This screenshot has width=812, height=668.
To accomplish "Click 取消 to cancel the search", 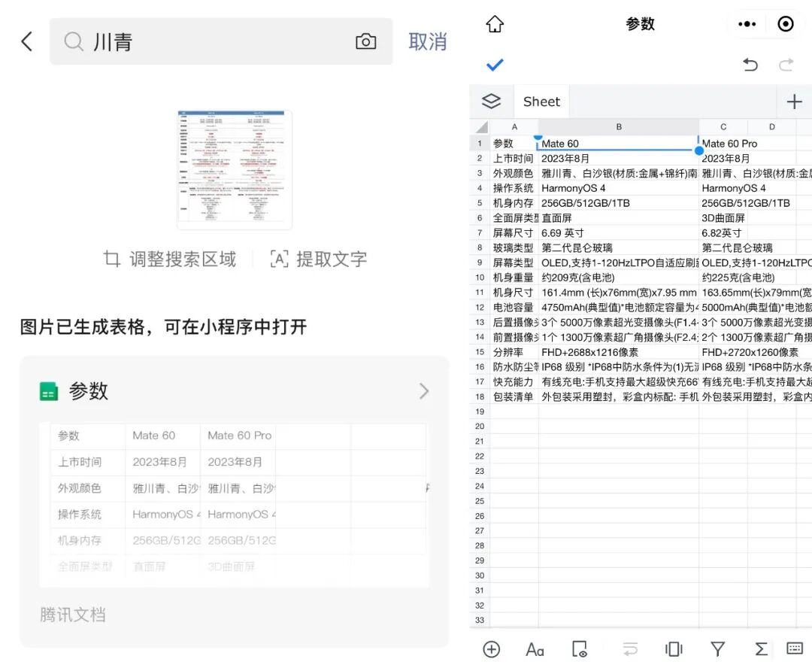I will (x=427, y=41).
